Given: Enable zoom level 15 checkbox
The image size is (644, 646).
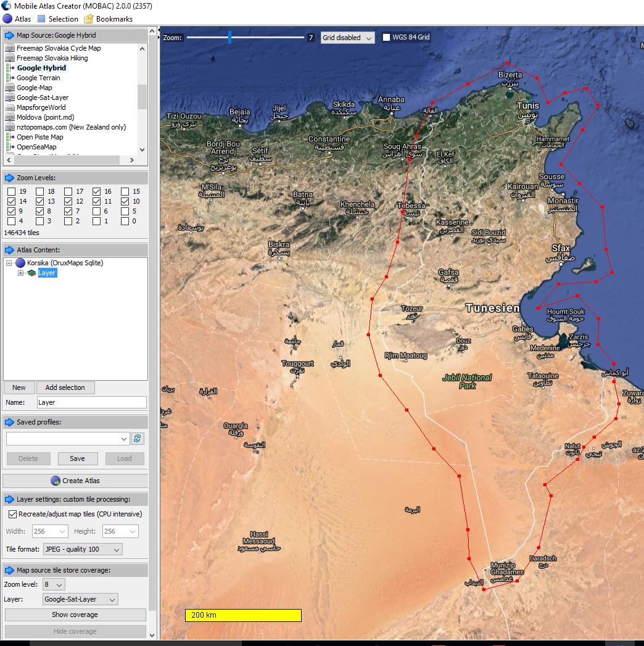Looking at the screenshot, I should (125, 191).
